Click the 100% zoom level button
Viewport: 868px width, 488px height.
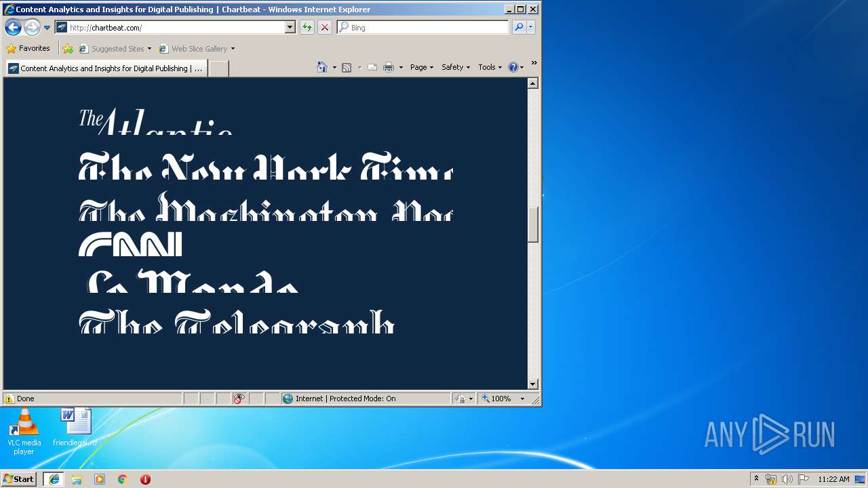[x=497, y=399]
